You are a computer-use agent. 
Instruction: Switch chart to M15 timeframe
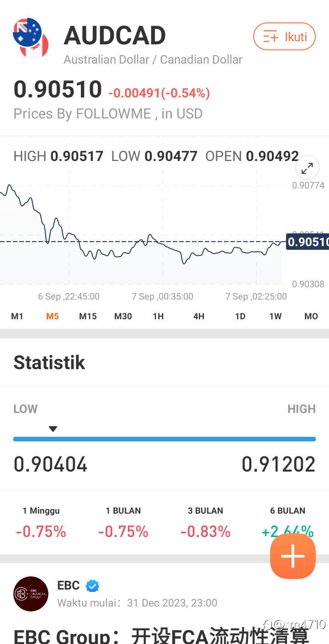(88, 316)
